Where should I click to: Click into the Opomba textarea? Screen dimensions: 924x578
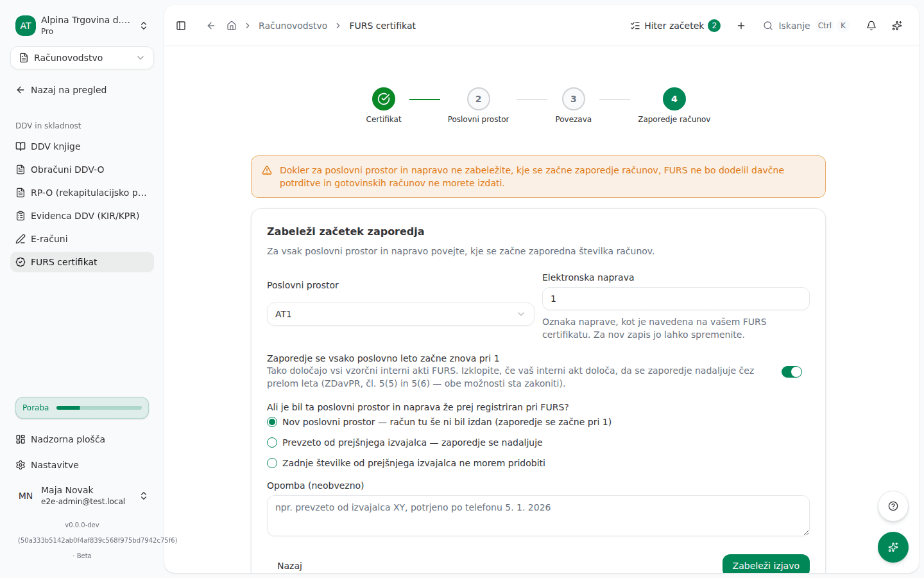[x=538, y=516]
